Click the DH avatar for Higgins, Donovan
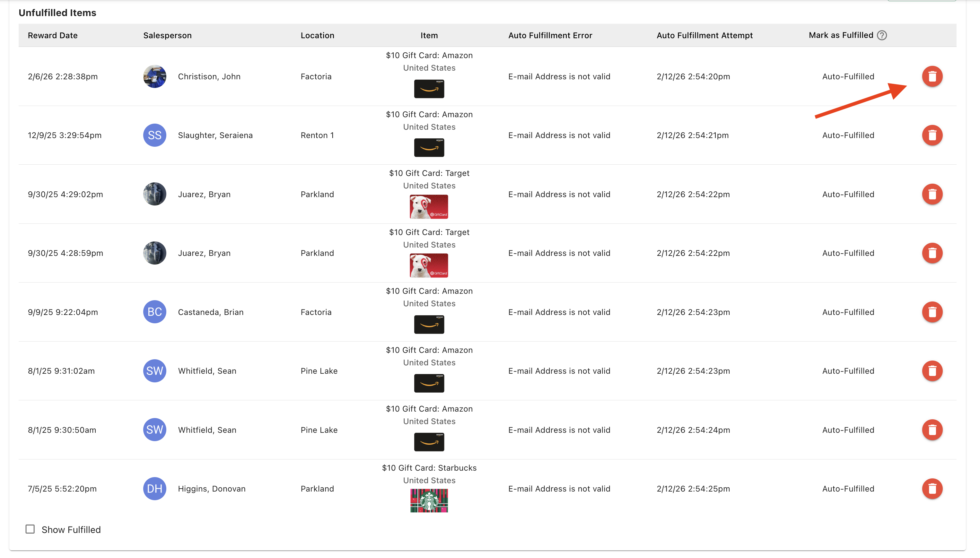 [x=154, y=489]
